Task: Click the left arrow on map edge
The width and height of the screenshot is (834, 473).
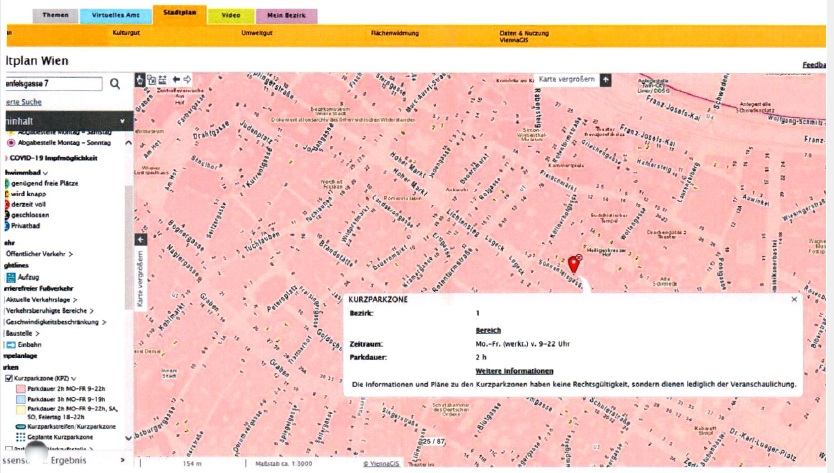Action: pos(141,240)
